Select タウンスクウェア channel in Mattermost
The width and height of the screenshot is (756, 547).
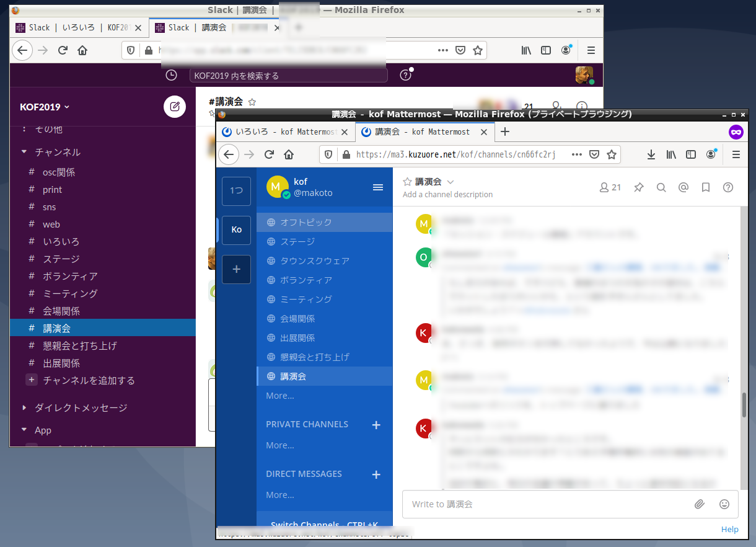(x=325, y=260)
